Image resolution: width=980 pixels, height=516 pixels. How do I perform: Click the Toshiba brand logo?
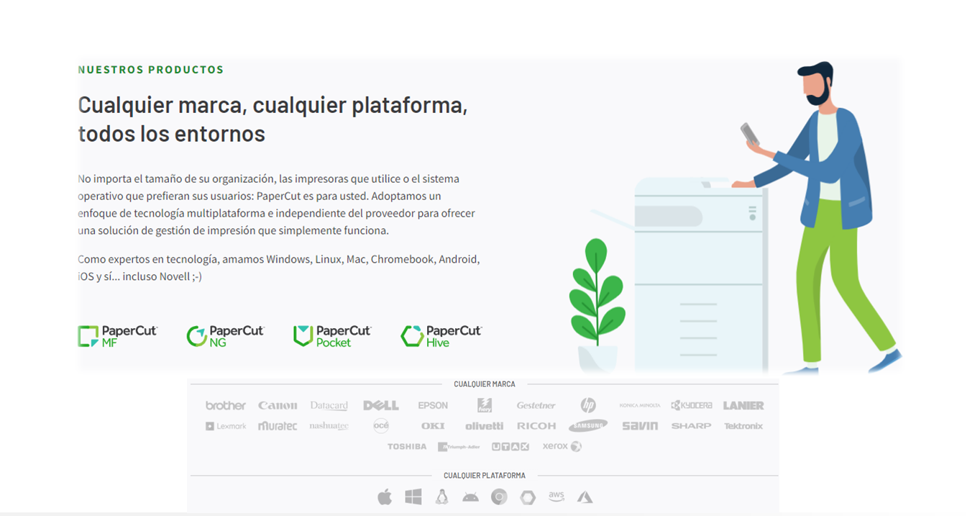(x=407, y=446)
